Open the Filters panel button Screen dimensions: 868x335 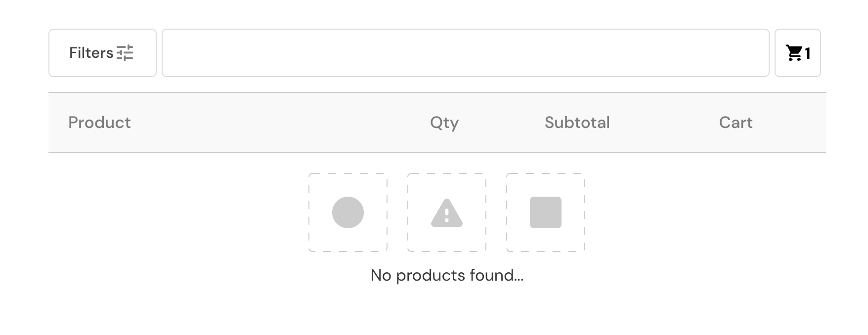coord(102,53)
